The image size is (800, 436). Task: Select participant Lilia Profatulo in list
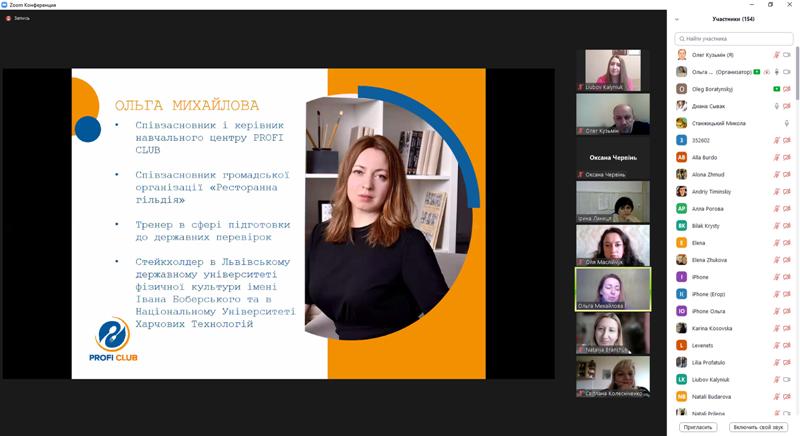tap(734, 363)
